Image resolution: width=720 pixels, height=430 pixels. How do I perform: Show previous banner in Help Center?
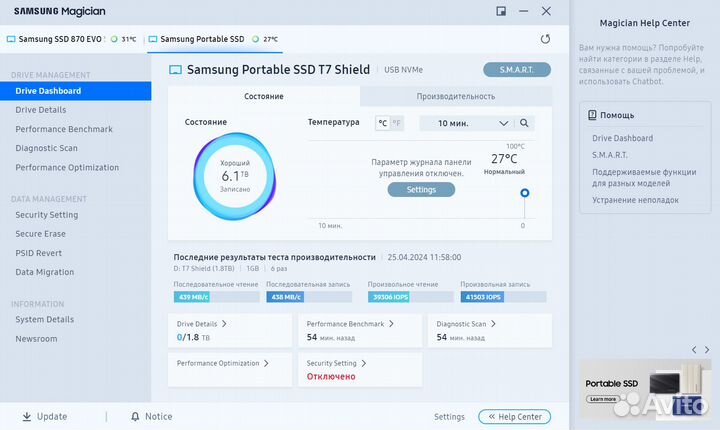[694, 350]
